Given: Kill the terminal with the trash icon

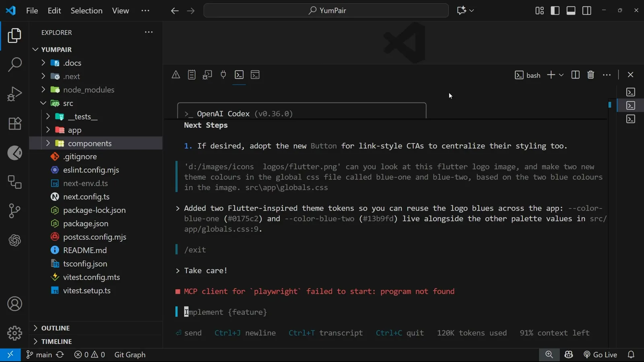Looking at the screenshot, I should pos(591,75).
